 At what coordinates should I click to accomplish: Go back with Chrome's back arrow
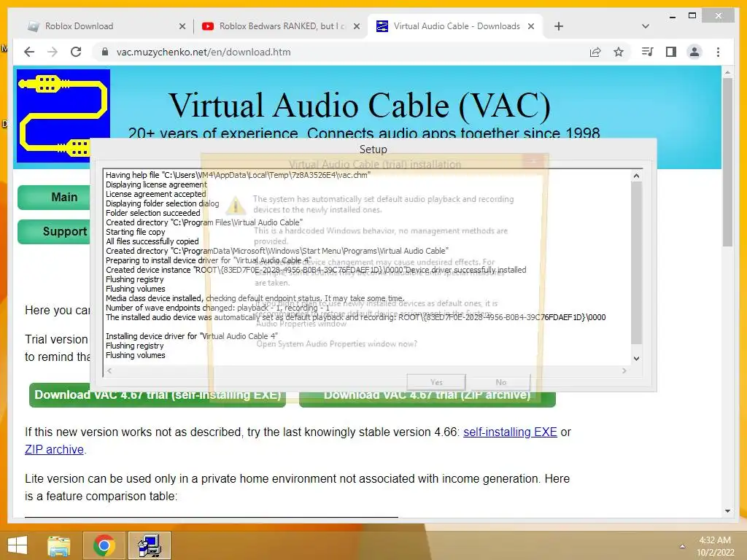29,52
